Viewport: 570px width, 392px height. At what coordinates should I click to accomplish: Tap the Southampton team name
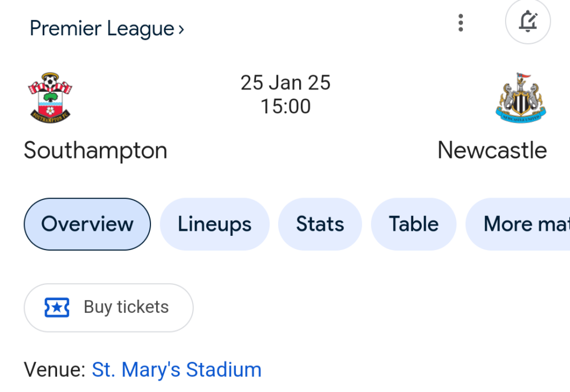tap(96, 150)
